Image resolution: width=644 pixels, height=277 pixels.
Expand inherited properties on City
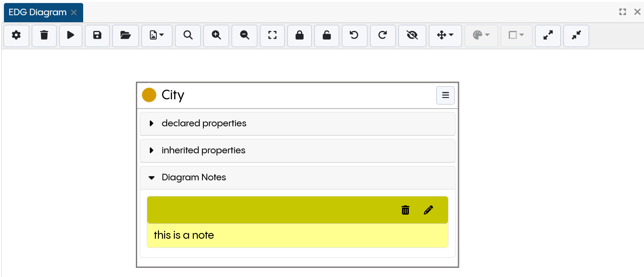coord(152,150)
